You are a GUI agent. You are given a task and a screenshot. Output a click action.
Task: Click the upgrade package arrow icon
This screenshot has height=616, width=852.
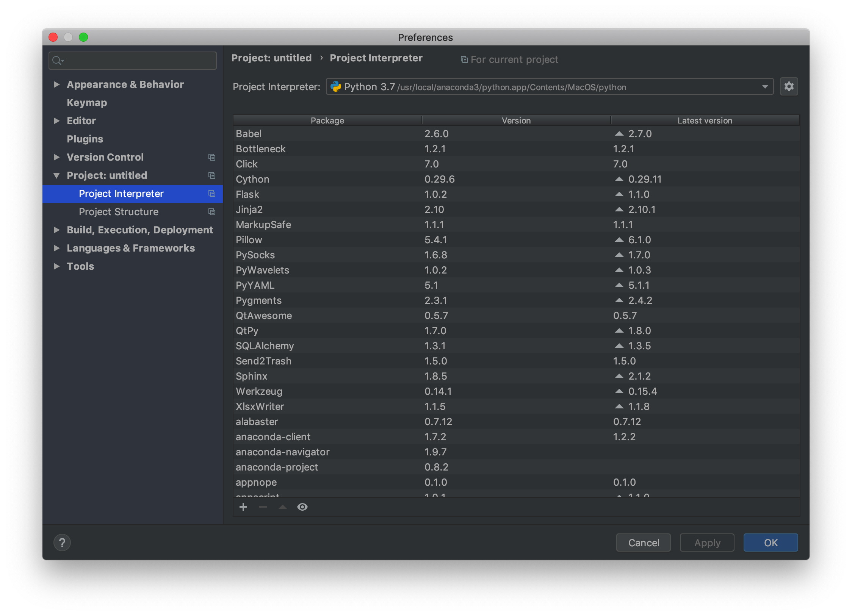[282, 507]
